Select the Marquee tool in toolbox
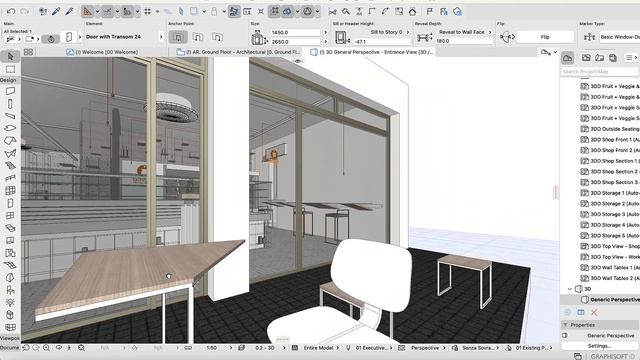The width and height of the screenshot is (640, 360). coord(10,69)
